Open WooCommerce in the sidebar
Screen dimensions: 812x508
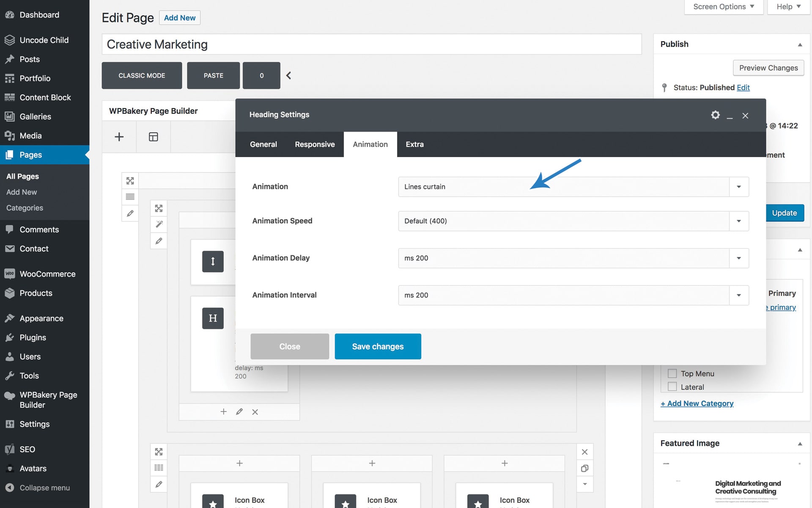click(x=47, y=274)
